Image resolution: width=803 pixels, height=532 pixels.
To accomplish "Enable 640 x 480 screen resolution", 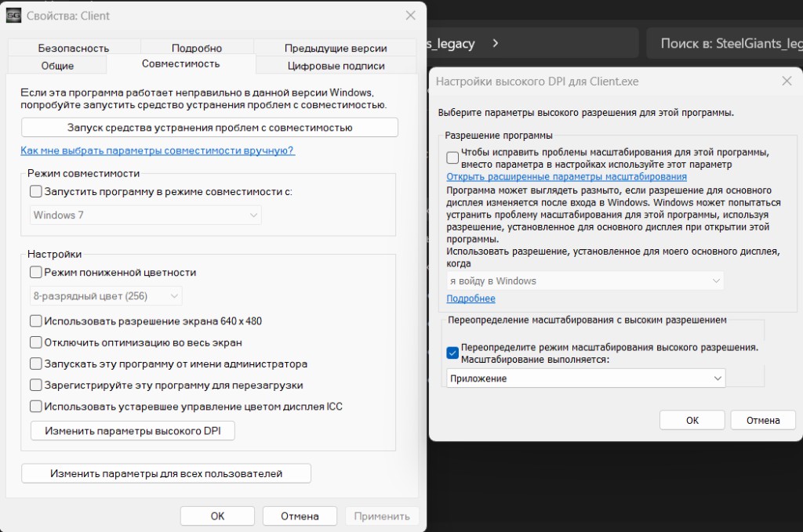I will point(35,320).
